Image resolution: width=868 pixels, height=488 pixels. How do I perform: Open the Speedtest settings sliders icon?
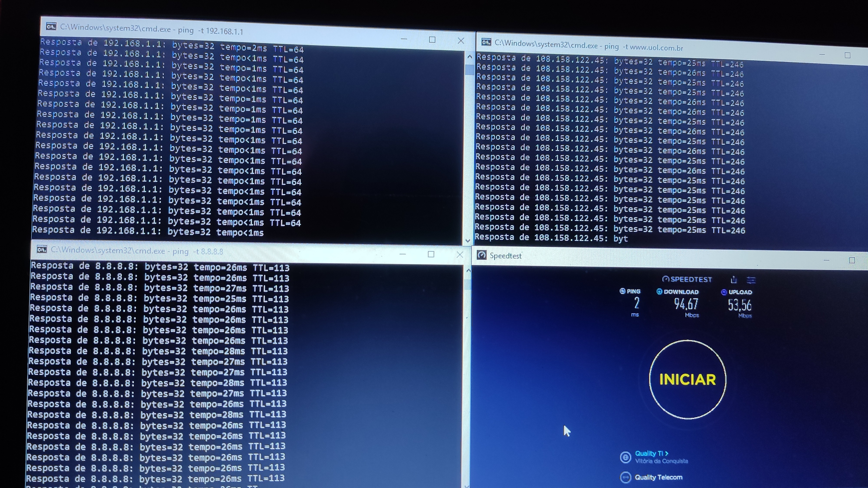pyautogui.click(x=751, y=280)
